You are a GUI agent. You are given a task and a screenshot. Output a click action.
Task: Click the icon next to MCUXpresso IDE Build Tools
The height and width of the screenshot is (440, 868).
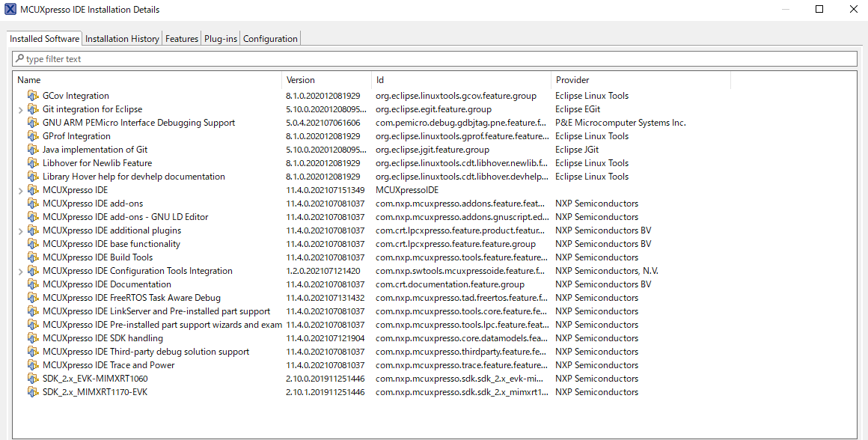pyautogui.click(x=34, y=257)
